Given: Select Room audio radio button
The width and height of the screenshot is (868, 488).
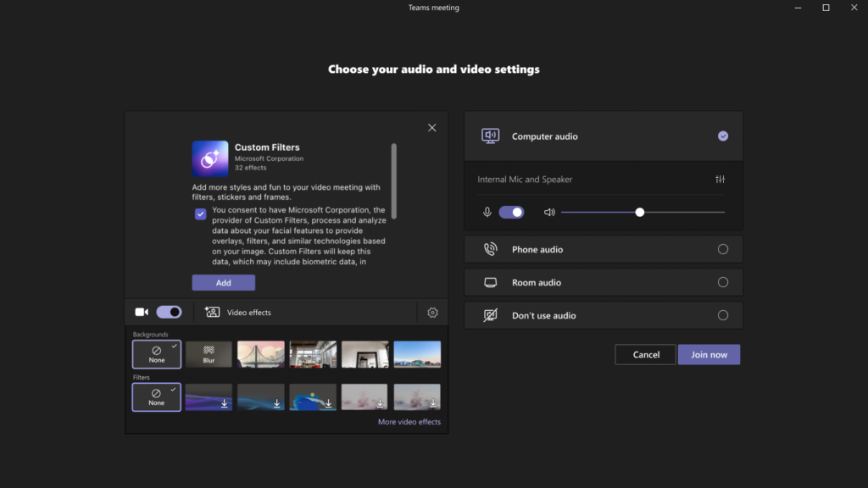Looking at the screenshot, I should pos(723,282).
